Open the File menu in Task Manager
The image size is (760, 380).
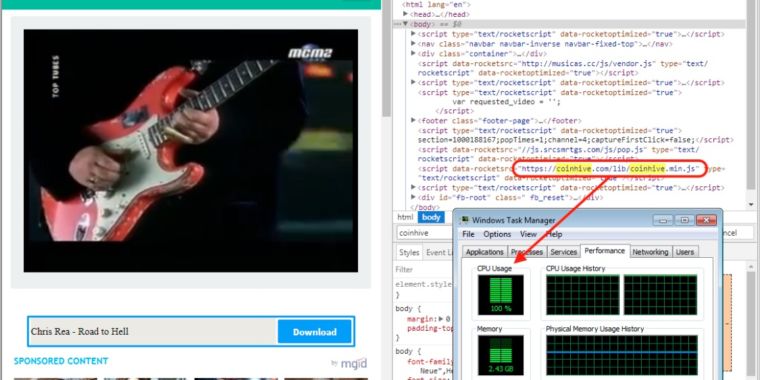point(468,234)
